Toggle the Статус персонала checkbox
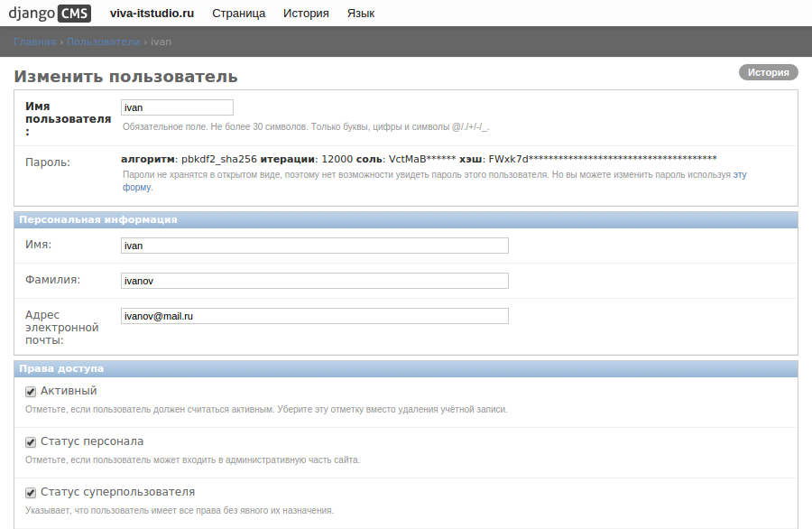This screenshot has width=812, height=529. [31, 442]
